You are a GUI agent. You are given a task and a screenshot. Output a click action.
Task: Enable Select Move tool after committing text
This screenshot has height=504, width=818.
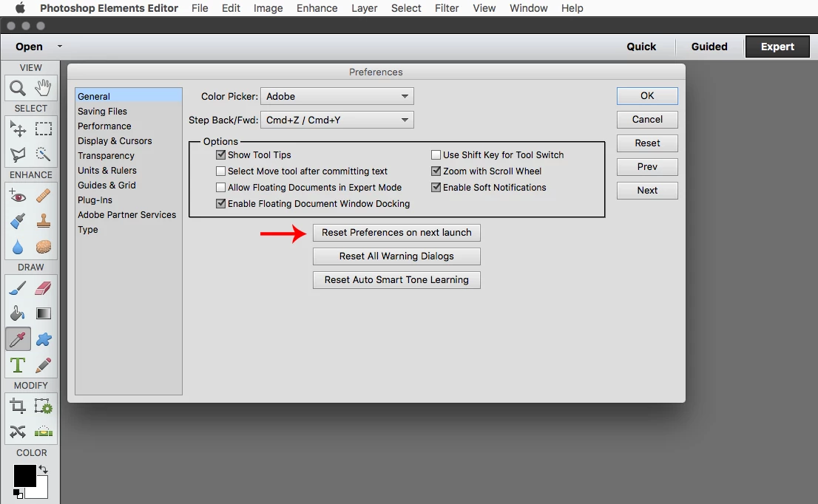click(x=220, y=171)
